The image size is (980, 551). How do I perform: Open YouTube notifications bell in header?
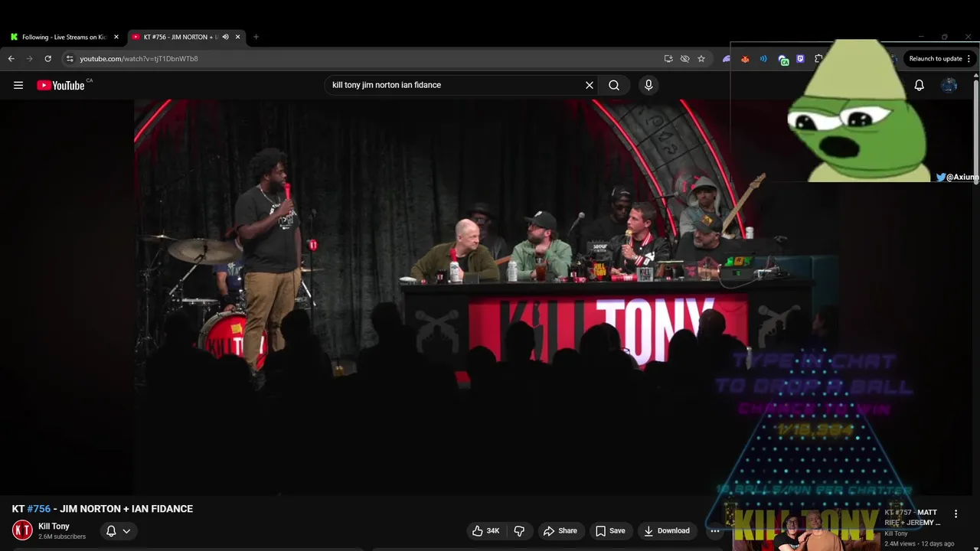pyautogui.click(x=919, y=85)
